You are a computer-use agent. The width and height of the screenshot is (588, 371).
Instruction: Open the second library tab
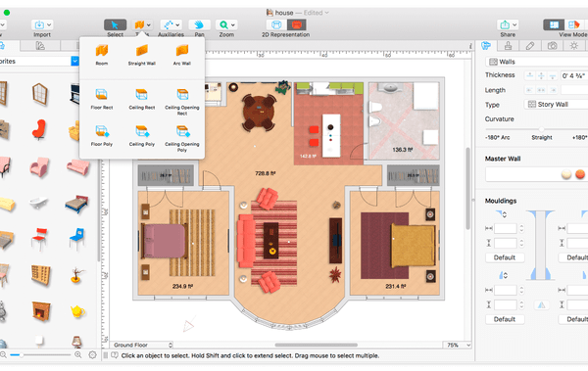[x=40, y=46]
